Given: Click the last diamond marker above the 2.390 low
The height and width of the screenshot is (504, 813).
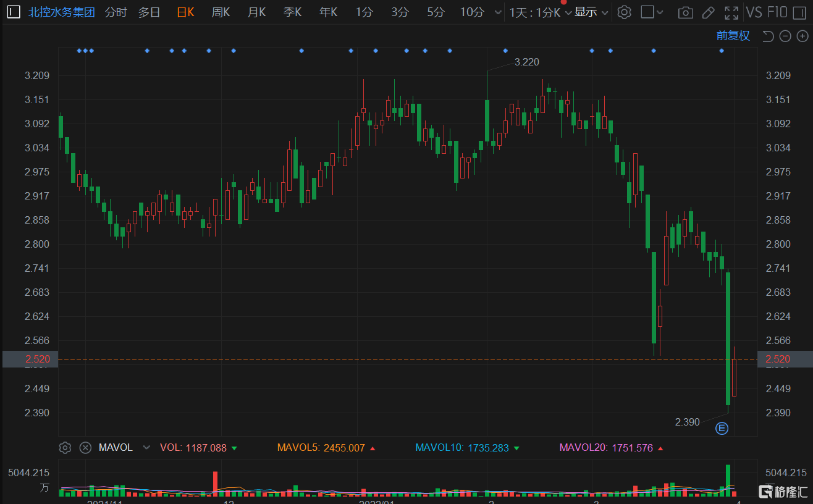Looking at the screenshot, I should point(722,51).
